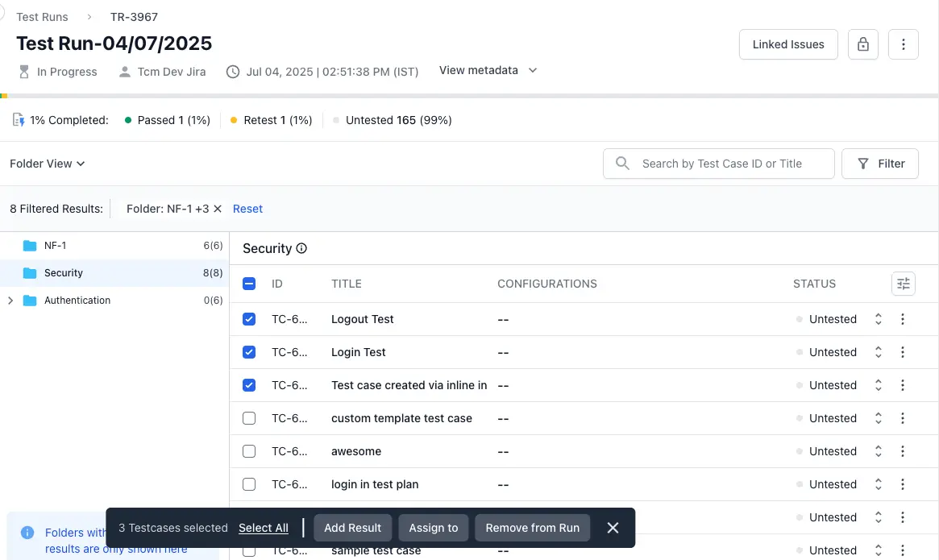939x560 pixels.
Task: Open the test run three-dot options menu
Action: (x=904, y=44)
